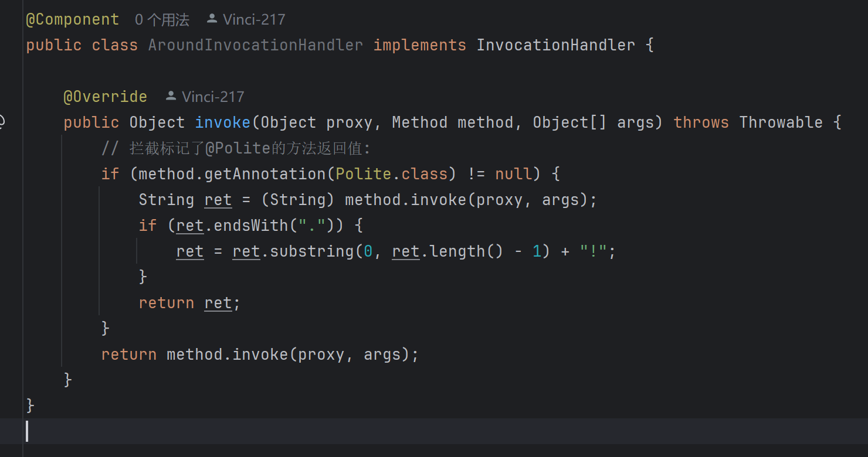The width and height of the screenshot is (868, 457).
Task: Click the String type before ret declaration
Action: (x=167, y=200)
